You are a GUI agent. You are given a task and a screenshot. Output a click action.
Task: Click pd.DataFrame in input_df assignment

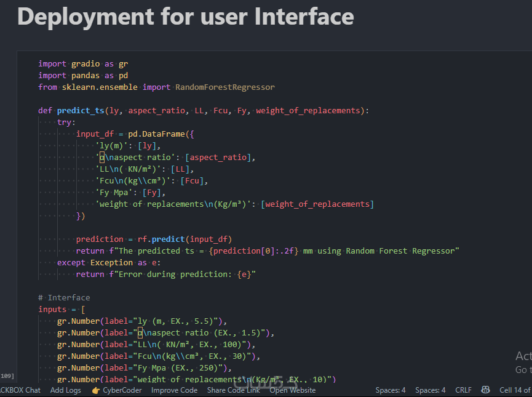[156, 134]
